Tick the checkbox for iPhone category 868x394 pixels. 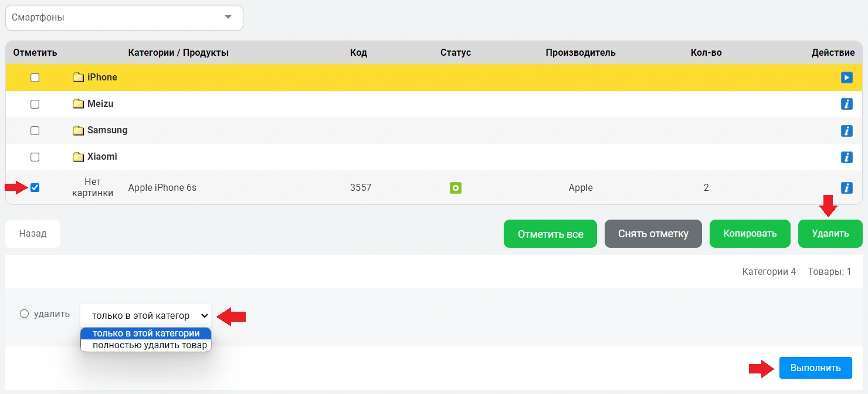click(35, 78)
